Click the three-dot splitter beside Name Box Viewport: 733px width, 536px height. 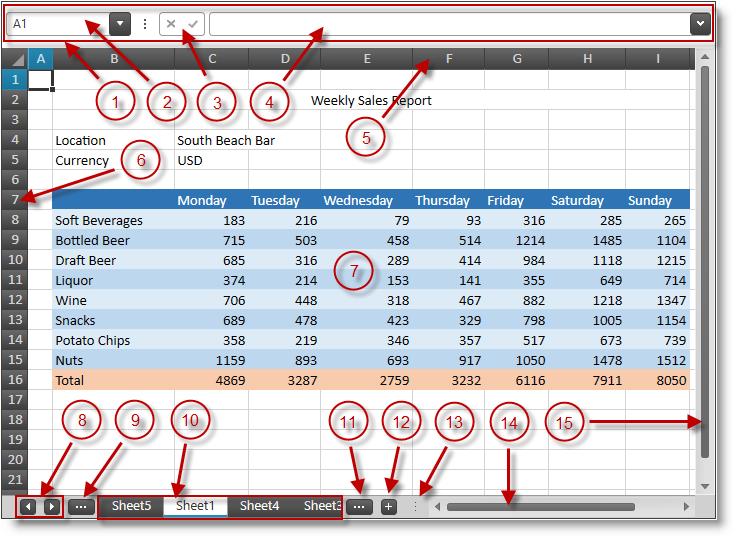145,24
